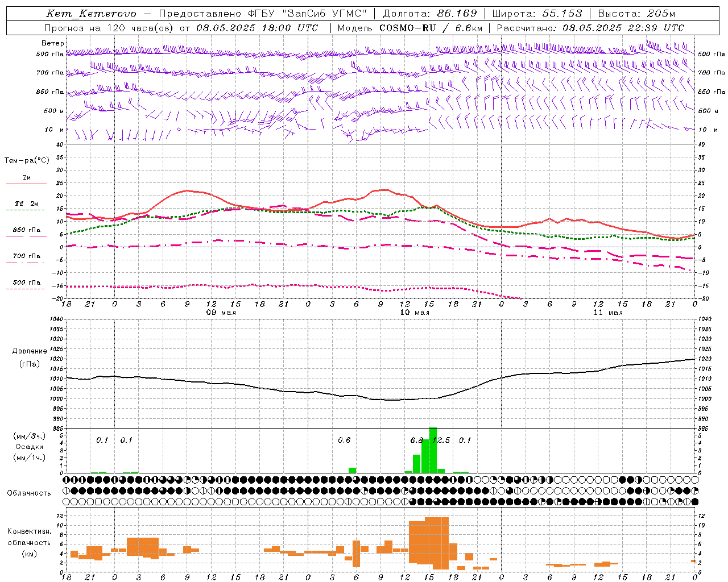Click the Осадки precipitation label

point(30,447)
